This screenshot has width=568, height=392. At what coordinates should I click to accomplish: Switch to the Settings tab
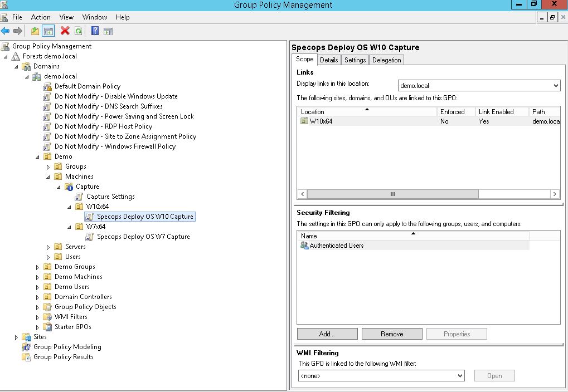coord(355,60)
